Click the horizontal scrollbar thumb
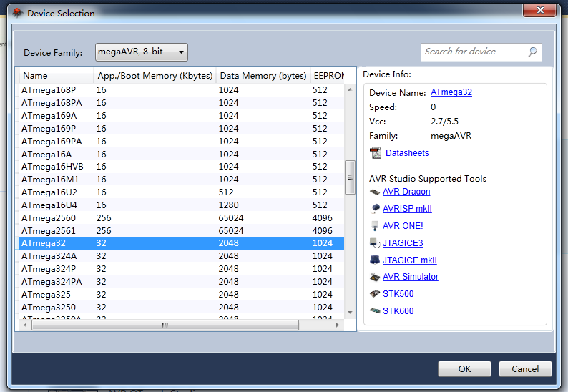This screenshot has height=392, width=568. point(165,325)
